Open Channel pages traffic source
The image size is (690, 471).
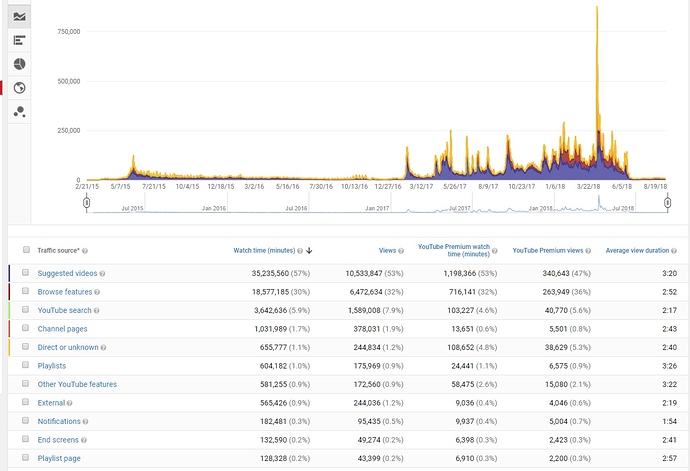(62, 329)
